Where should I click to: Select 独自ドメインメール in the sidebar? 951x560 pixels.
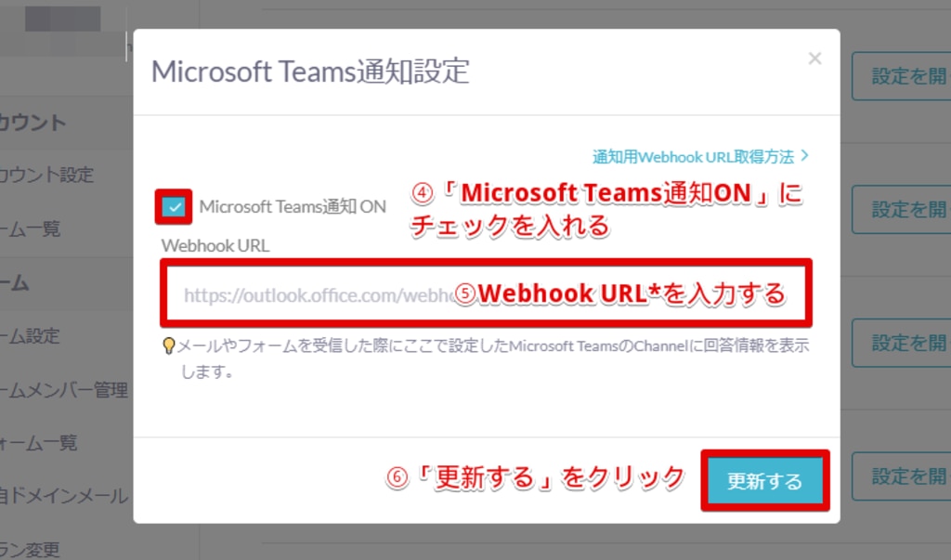point(64,496)
